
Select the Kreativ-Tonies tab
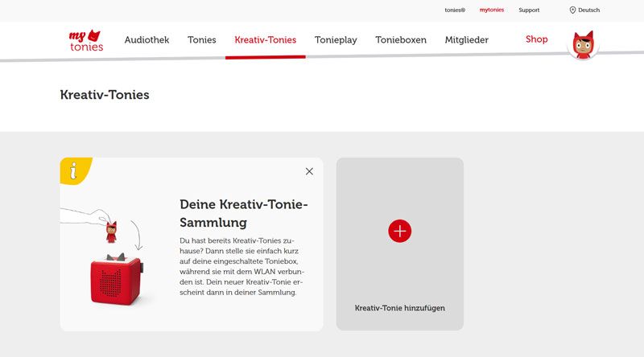click(x=266, y=40)
